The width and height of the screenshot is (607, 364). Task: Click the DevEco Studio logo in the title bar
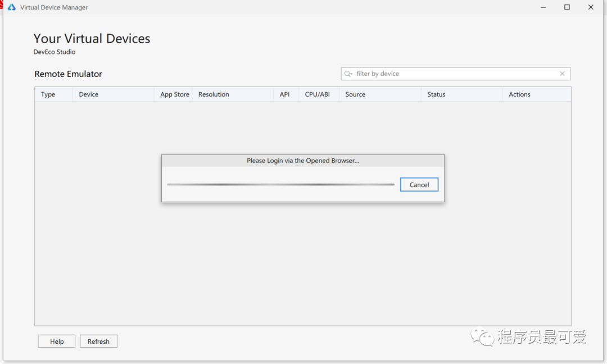click(x=12, y=7)
